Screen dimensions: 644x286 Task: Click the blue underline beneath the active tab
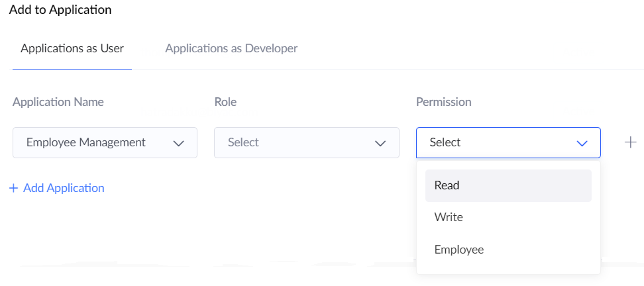point(72,68)
